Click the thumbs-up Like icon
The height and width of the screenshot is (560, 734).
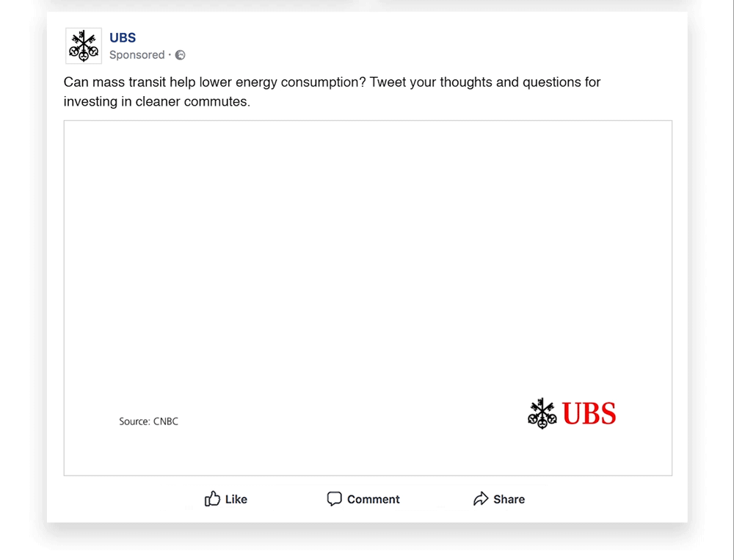(x=212, y=499)
